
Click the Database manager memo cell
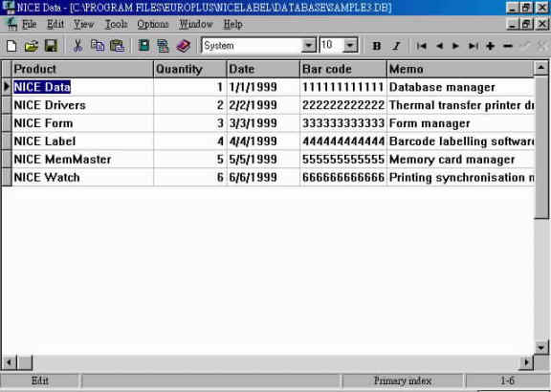(x=461, y=87)
